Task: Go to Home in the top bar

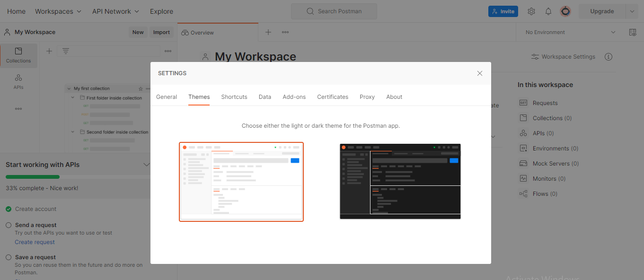Action: 17,11
